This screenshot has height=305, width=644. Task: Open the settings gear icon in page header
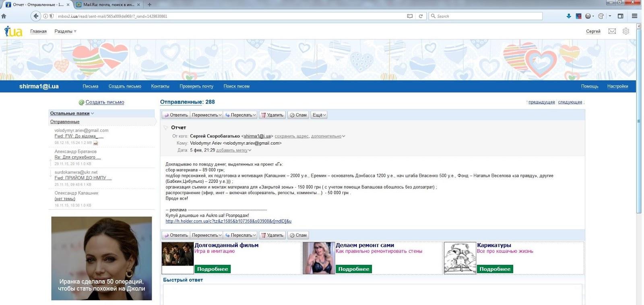tap(625, 31)
